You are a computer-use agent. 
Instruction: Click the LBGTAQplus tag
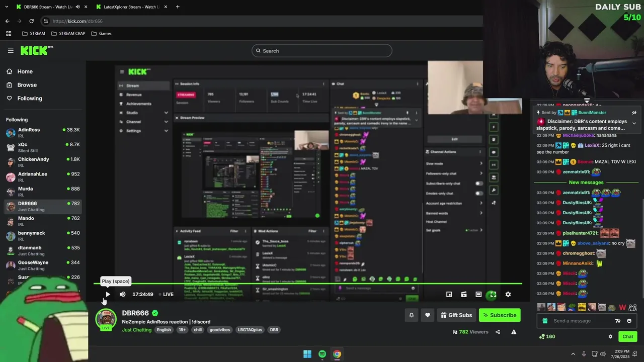pos(250,330)
